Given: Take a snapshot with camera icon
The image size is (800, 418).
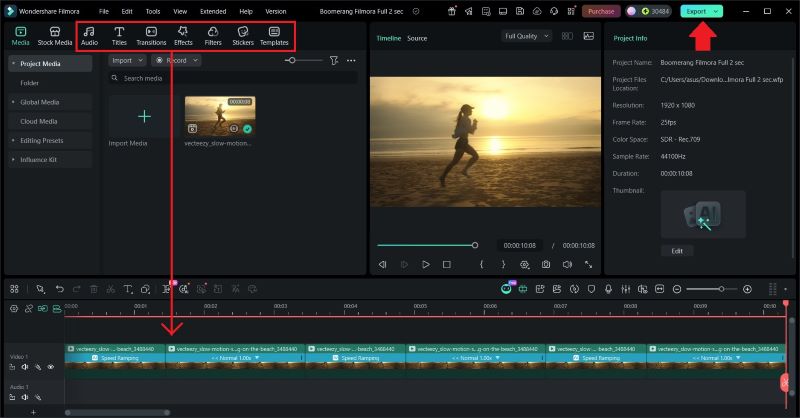Looking at the screenshot, I should coord(546,264).
